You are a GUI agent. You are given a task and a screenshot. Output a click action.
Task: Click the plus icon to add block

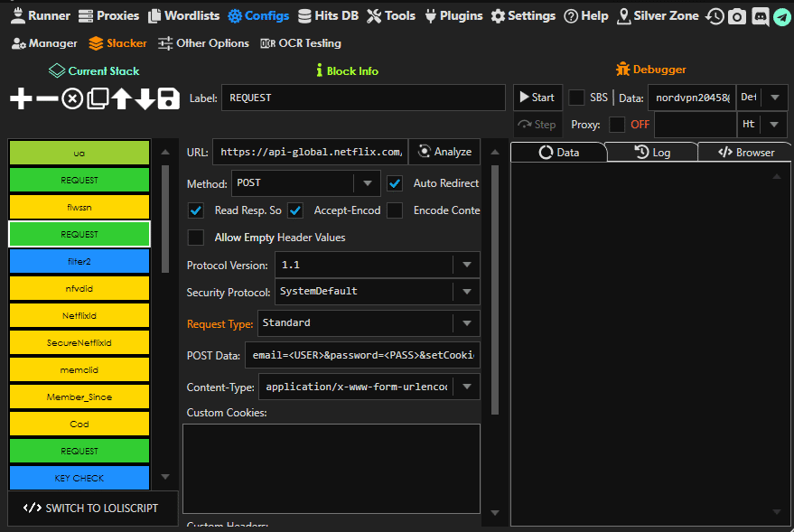[x=21, y=98]
